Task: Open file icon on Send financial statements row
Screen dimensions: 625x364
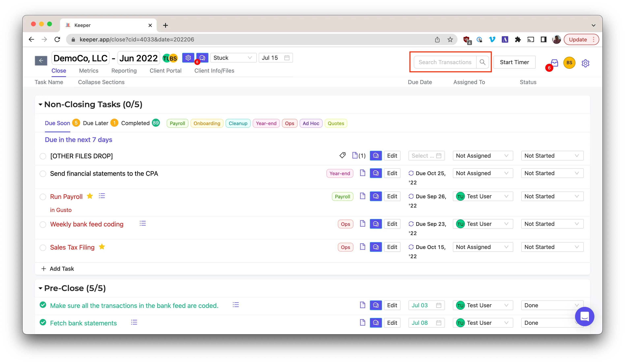Action: point(362,173)
